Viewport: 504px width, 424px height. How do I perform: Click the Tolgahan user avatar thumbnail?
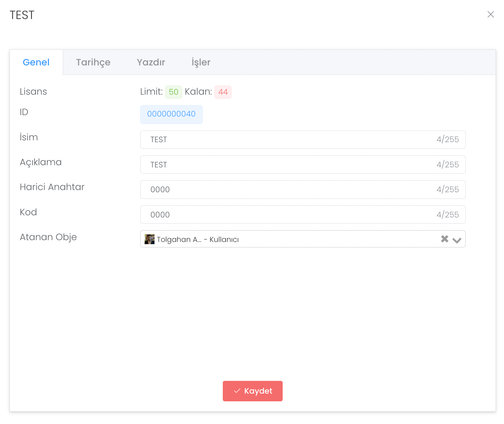click(x=149, y=239)
